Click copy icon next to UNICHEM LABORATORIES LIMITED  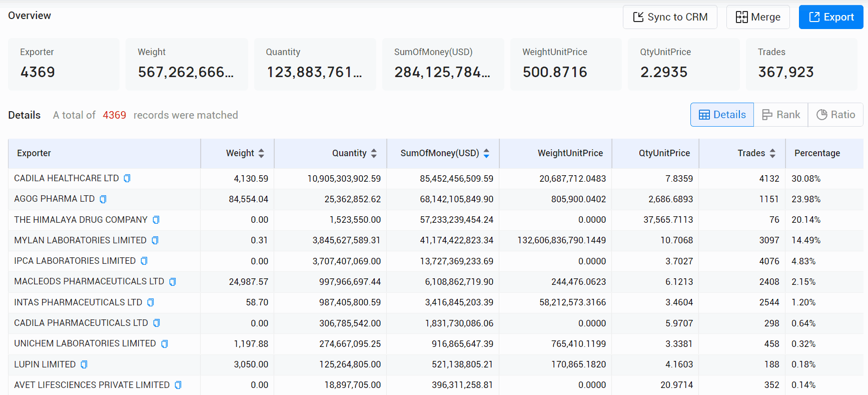point(165,344)
